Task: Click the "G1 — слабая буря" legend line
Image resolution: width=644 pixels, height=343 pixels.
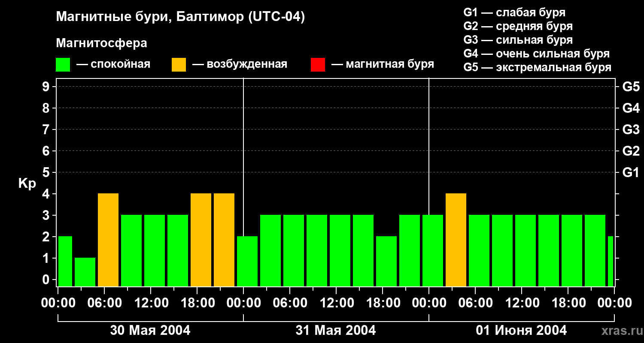Action: point(514,12)
